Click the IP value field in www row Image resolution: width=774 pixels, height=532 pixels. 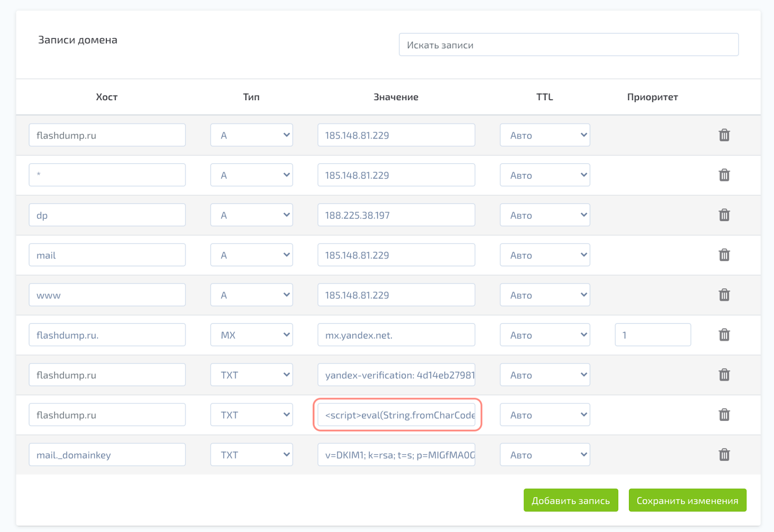pos(396,295)
